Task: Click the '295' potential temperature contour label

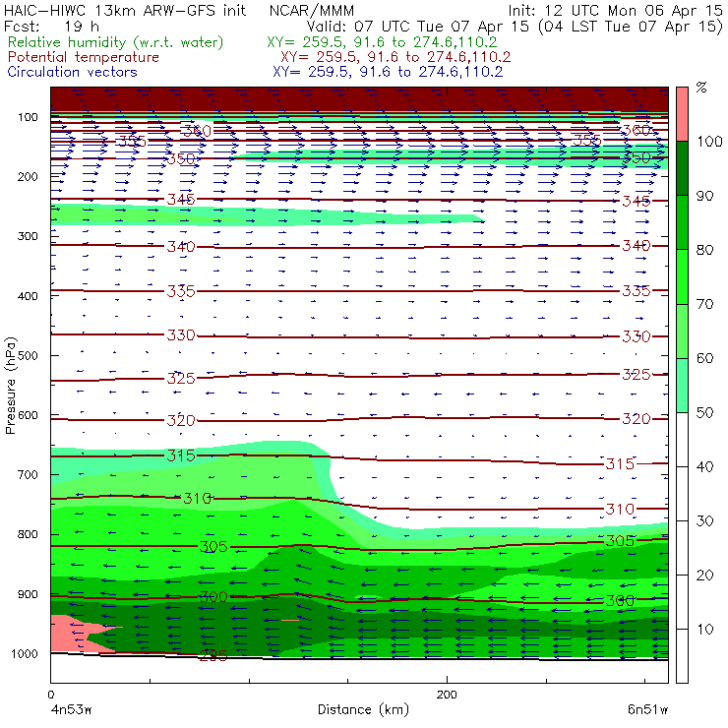Action: coord(213,655)
